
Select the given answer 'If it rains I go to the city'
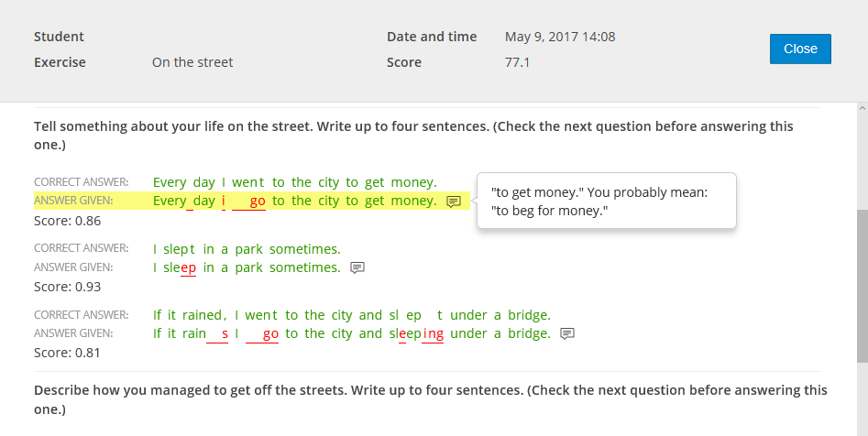[x=352, y=333]
